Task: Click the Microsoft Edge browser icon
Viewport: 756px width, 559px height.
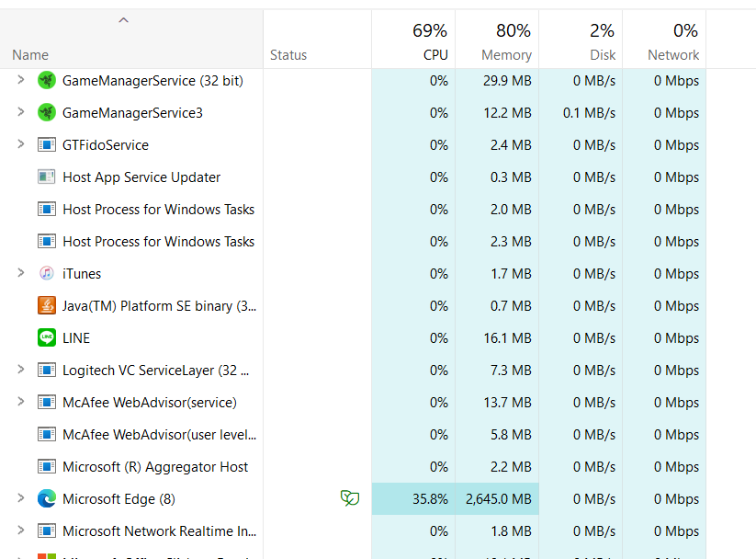Action: tap(47, 499)
